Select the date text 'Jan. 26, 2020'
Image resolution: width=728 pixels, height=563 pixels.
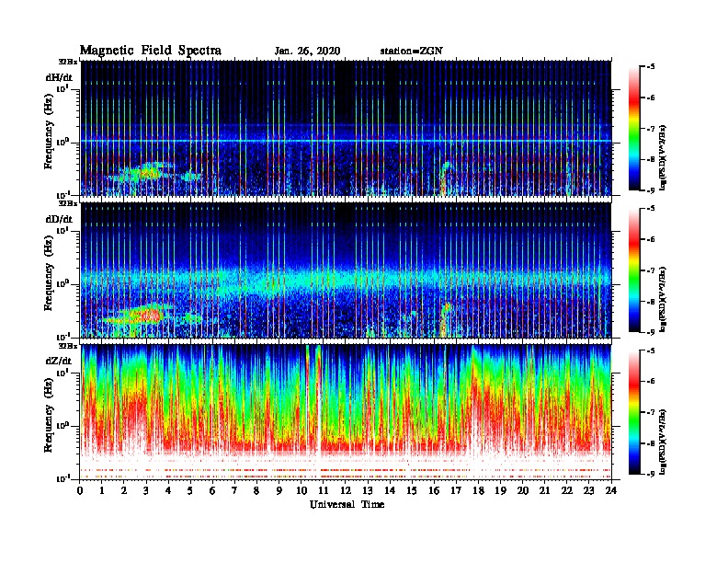tap(307, 52)
